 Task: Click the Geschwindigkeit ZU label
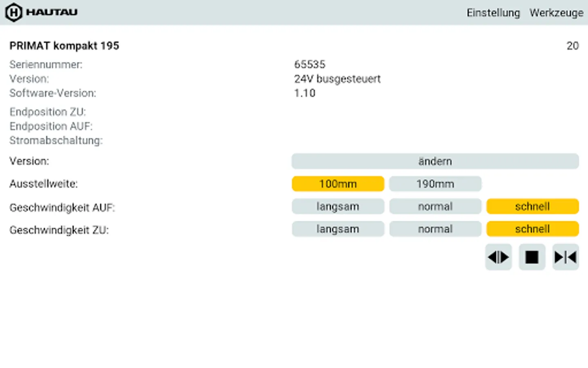(x=59, y=230)
